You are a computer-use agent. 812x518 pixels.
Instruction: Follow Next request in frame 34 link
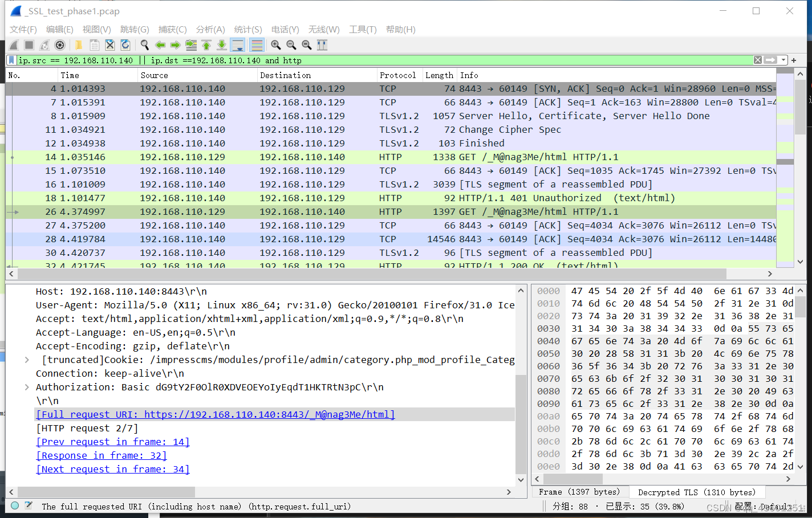pyautogui.click(x=113, y=469)
